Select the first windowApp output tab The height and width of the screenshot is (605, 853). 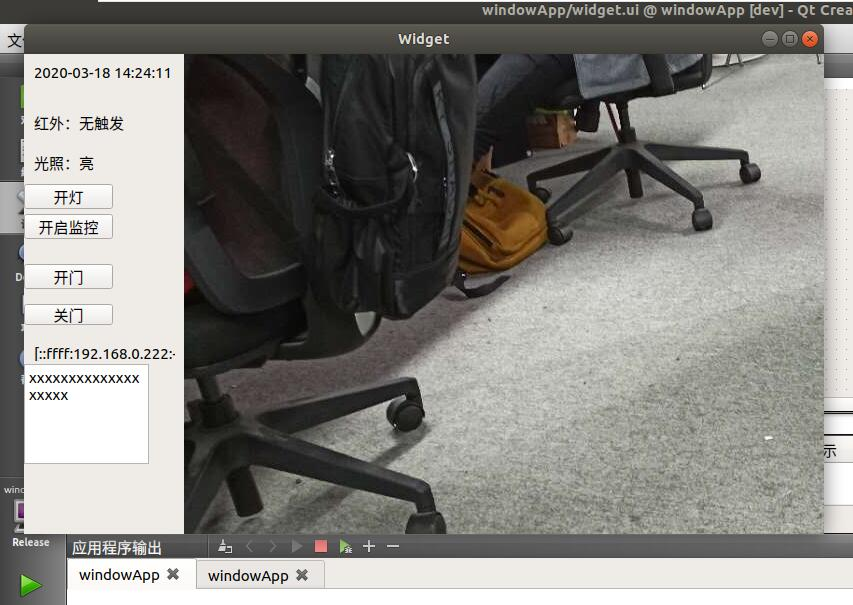[119, 575]
